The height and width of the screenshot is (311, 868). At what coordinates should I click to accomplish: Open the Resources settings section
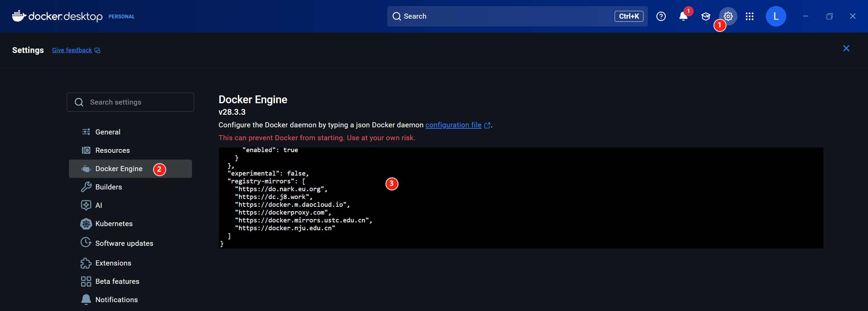tap(130, 150)
